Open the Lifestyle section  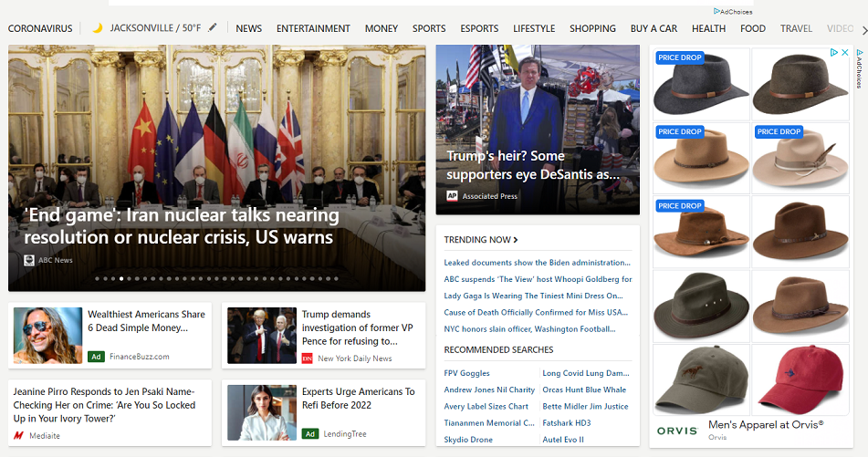(x=534, y=28)
